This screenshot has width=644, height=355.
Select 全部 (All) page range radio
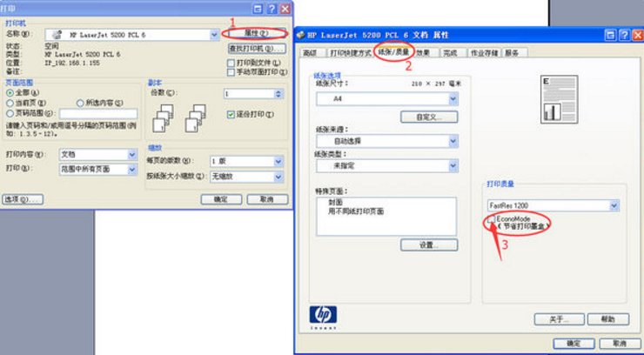pyautogui.click(x=10, y=93)
